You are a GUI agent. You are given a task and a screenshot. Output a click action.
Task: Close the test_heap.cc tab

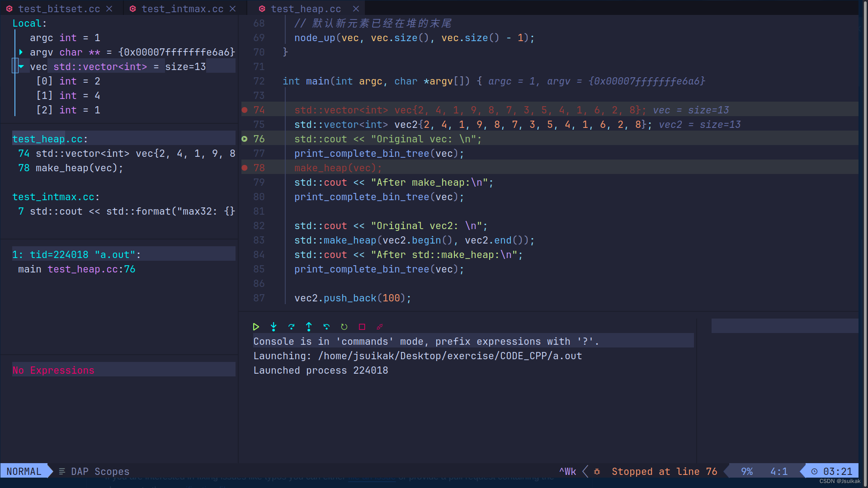[356, 9]
